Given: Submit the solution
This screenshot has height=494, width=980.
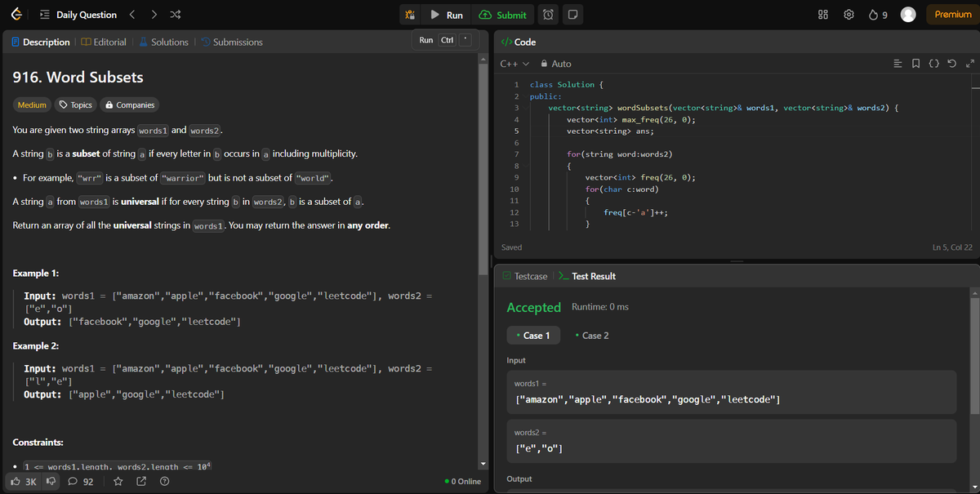Looking at the screenshot, I should pos(502,14).
